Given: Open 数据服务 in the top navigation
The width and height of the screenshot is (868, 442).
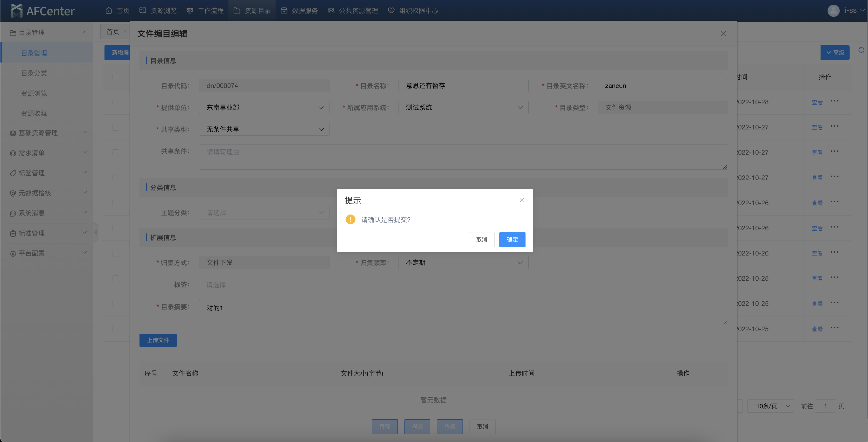Looking at the screenshot, I should [x=299, y=10].
